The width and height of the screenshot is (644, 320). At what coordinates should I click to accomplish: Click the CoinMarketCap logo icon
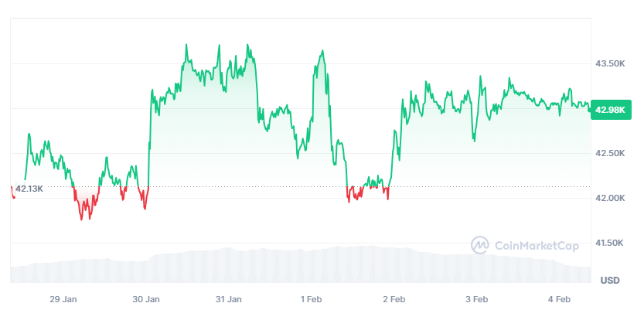(479, 245)
